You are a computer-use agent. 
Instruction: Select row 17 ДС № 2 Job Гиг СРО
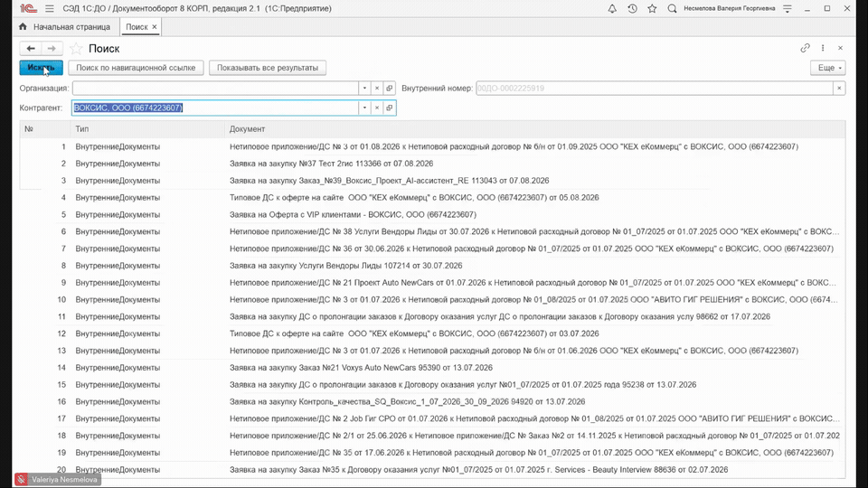point(432,418)
